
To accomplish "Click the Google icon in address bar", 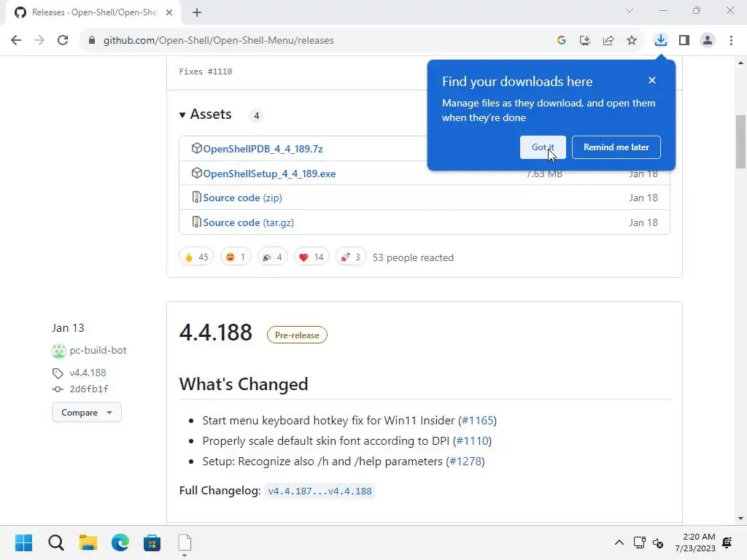I will pyautogui.click(x=561, y=41).
